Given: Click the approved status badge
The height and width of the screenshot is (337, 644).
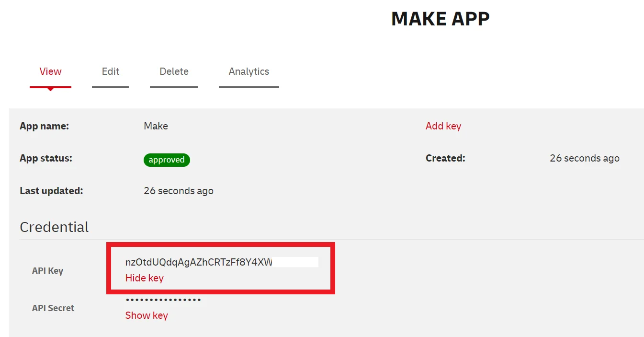Looking at the screenshot, I should tap(167, 160).
